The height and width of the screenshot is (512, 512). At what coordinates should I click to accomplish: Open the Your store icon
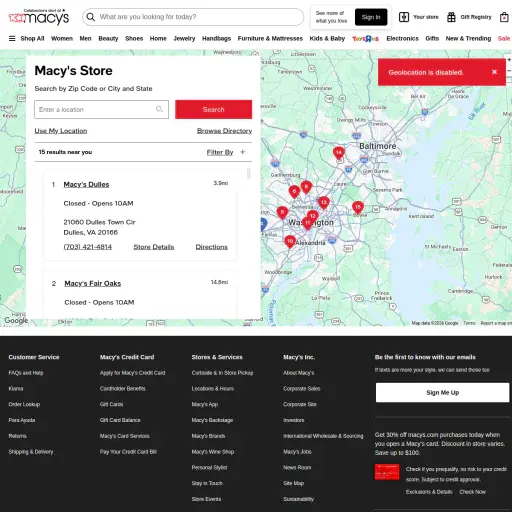coord(404,17)
